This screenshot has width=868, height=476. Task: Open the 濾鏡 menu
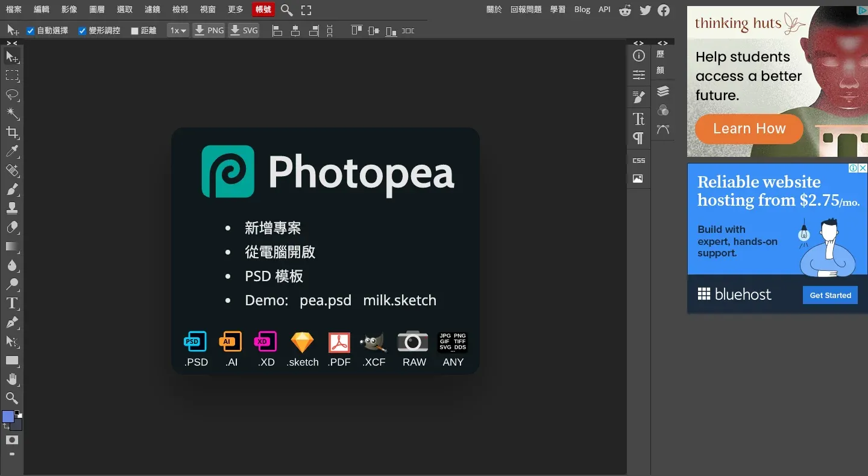click(153, 10)
